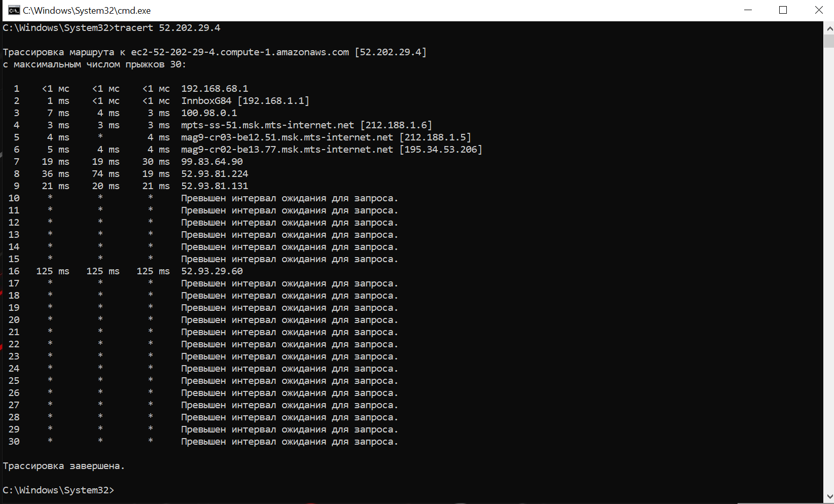
Task: Click the address [195.34.53.206]
Action: point(441,150)
